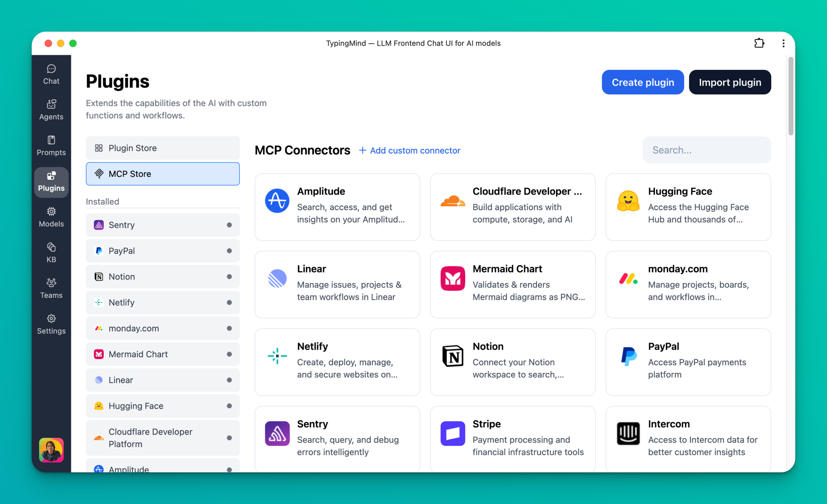This screenshot has height=504, width=827.
Task: Click the connector Search field
Action: [706, 150]
